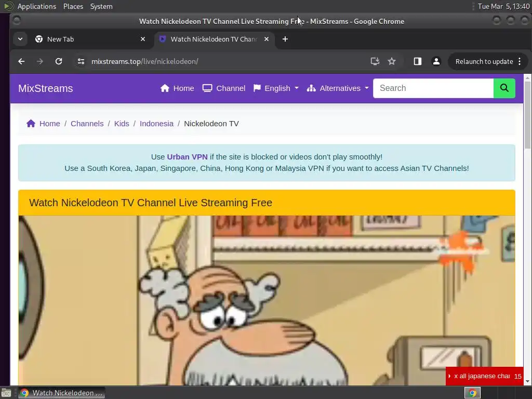The height and width of the screenshot is (399, 532).
Task: Open the Chrome three-dot menu
Action: pyautogui.click(x=520, y=61)
